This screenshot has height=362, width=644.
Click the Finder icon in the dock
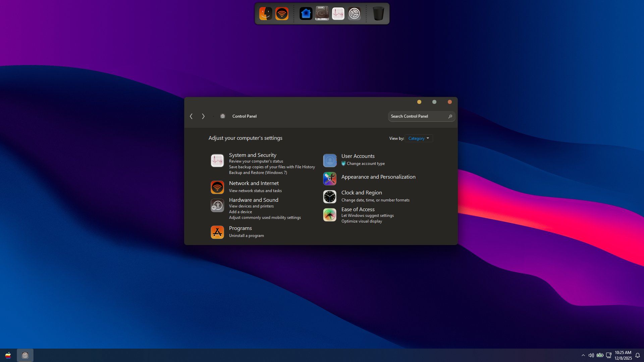point(265,14)
